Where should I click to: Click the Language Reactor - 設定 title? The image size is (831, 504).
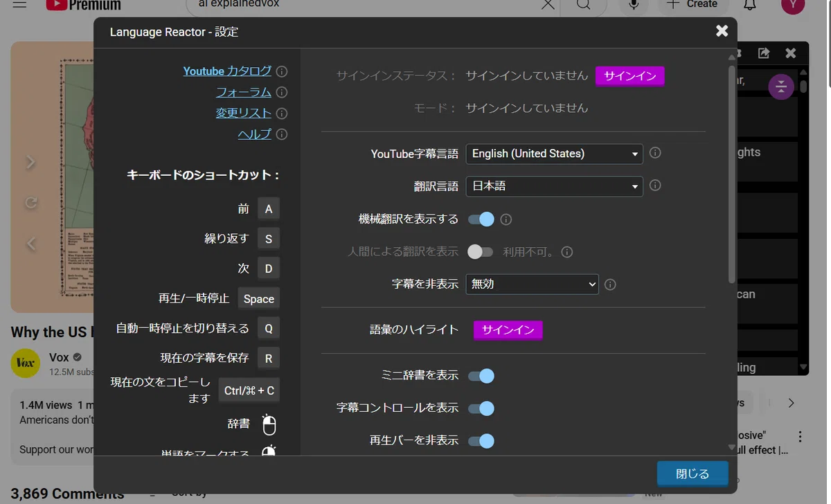[174, 32]
